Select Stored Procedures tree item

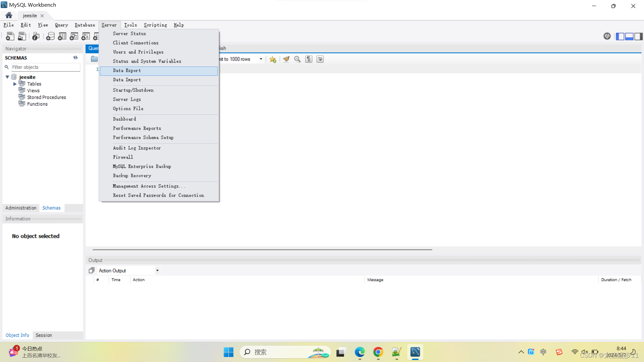[x=47, y=97]
